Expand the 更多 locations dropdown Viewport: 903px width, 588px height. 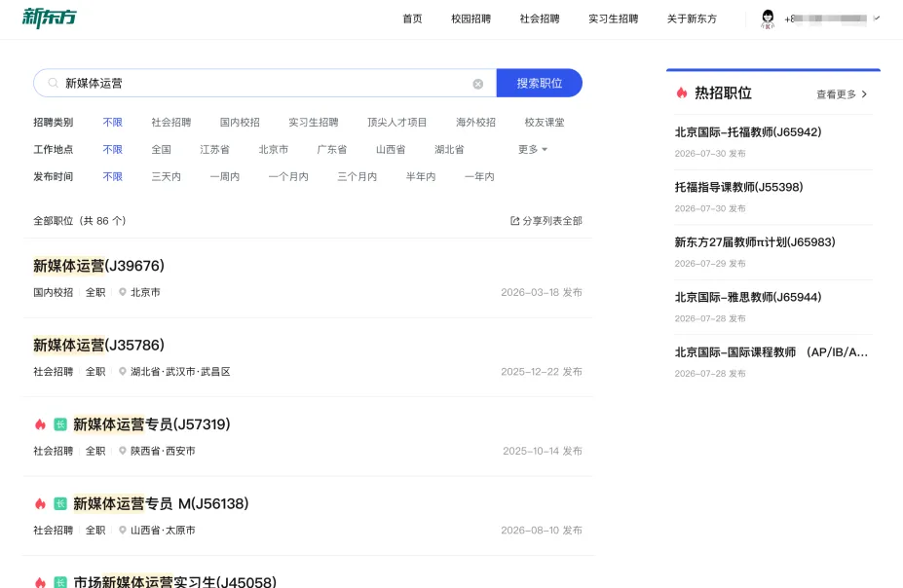[x=533, y=150]
